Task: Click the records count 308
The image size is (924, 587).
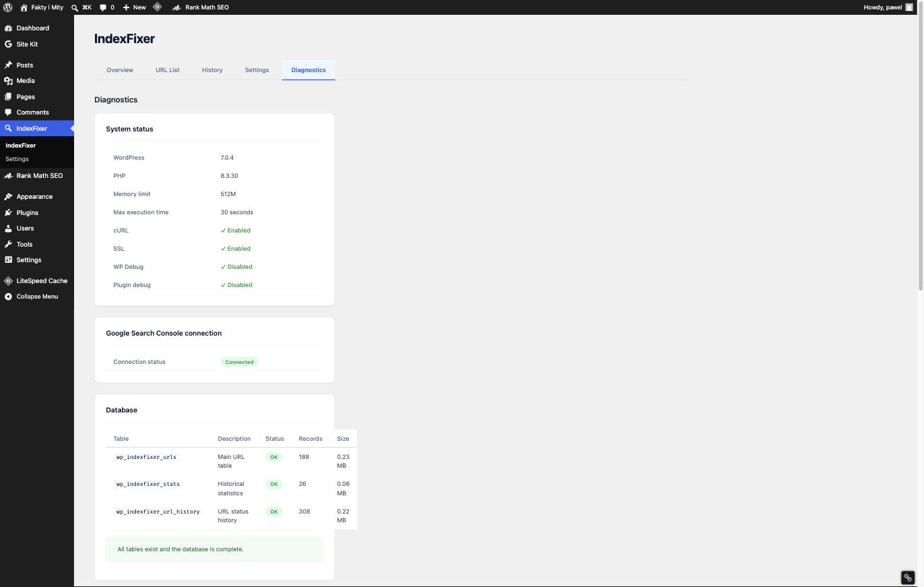Action: tap(304, 512)
